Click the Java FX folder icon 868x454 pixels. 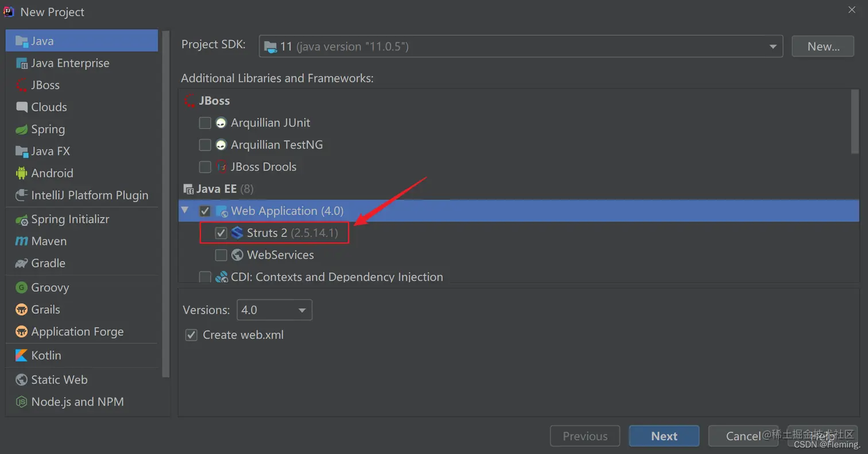pos(22,152)
